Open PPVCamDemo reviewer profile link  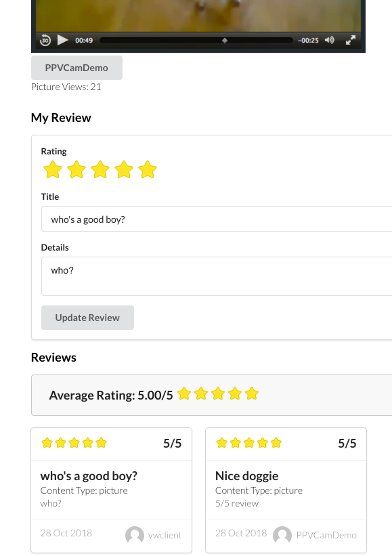coord(326,535)
